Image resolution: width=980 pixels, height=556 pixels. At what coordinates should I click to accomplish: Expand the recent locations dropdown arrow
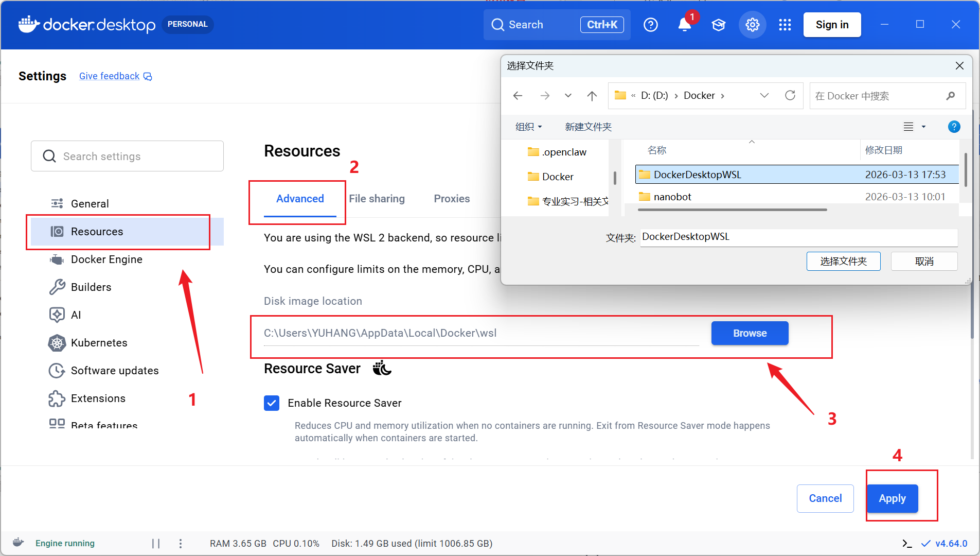(x=568, y=96)
